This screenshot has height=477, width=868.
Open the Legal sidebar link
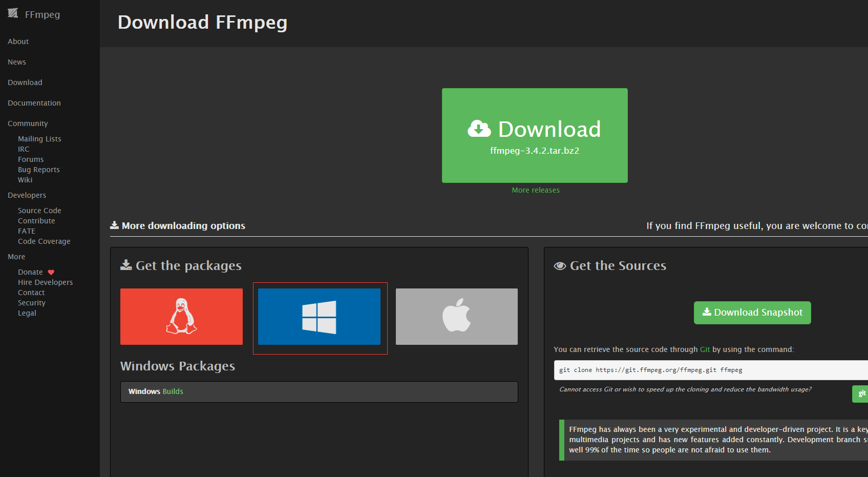click(x=27, y=313)
